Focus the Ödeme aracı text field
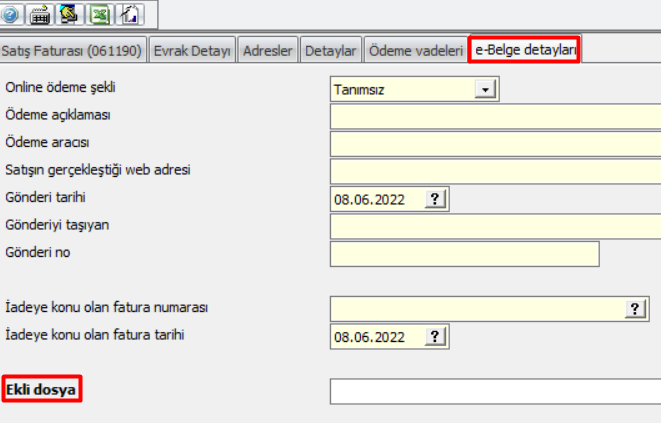This screenshot has height=423, width=661. click(x=495, y=144)
